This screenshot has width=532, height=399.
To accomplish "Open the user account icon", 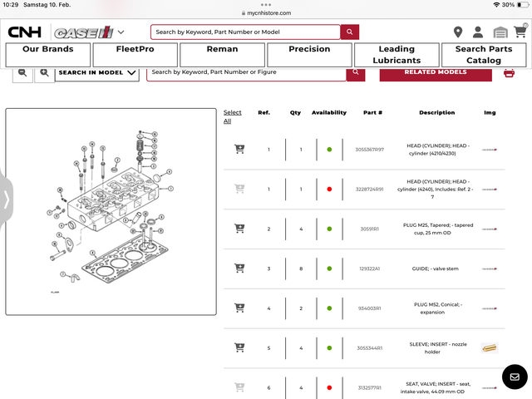I will pyautogui.click(x=478, y=32).
